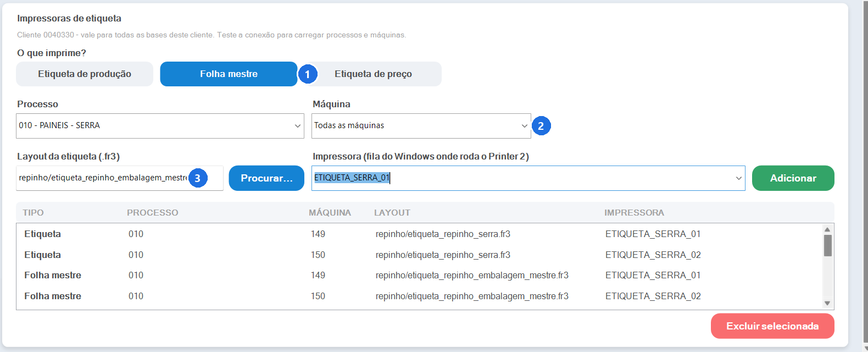868x352 pixels.
Task: Select the Folha mestre row for machine 149
Action: [419, 276]
